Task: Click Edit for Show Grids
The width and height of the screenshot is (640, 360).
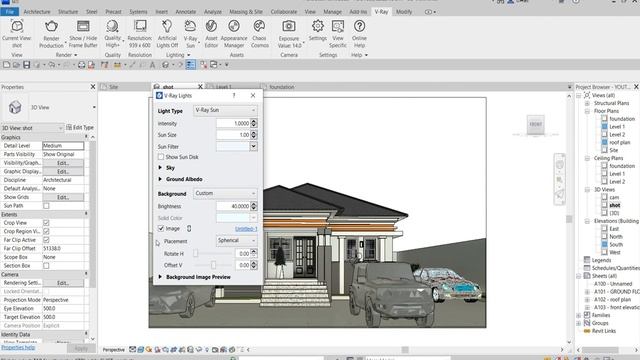Action: tap(63, 197)
